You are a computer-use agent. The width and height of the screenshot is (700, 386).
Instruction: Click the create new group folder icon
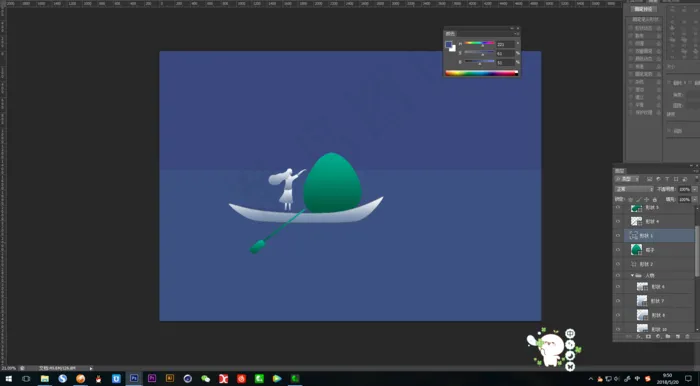tap(668, 336)
